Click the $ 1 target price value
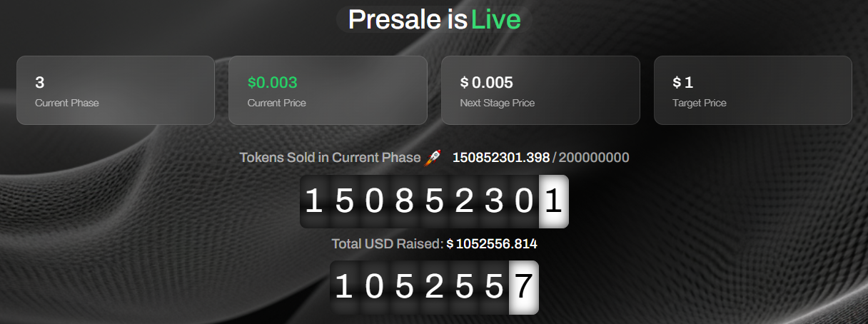The image size is (868, 324). click(x=683, y=82)
